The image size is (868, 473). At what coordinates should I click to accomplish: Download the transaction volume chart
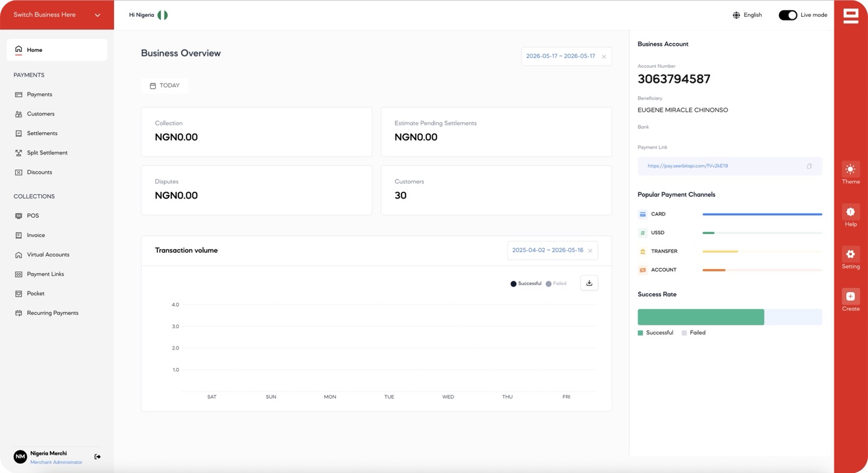point(589,283)
